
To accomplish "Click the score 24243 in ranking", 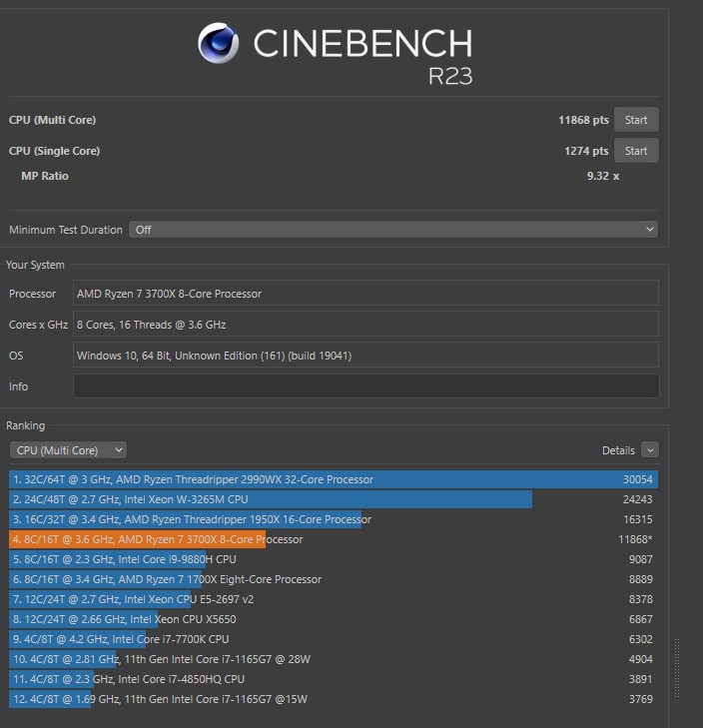I will click(x=637, y=499).
